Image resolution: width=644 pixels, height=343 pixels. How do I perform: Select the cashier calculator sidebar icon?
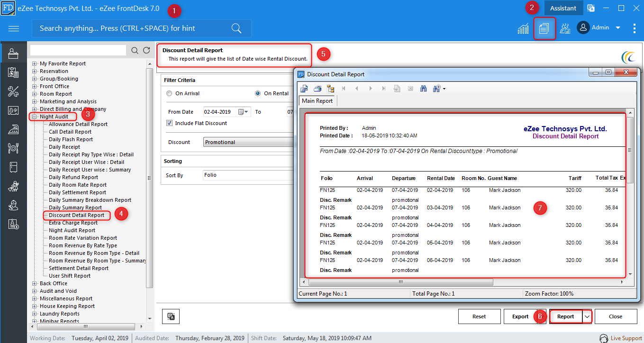[13, 72]
